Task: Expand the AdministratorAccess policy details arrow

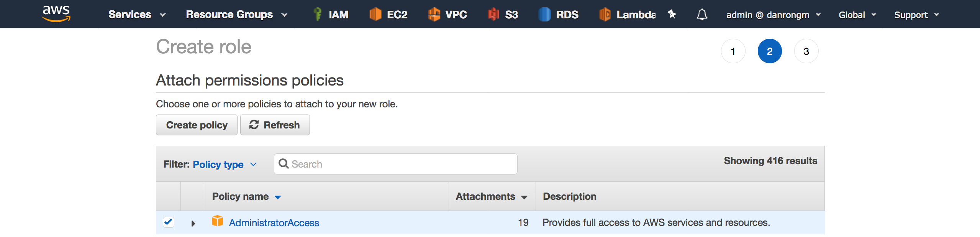Action: 193,223
